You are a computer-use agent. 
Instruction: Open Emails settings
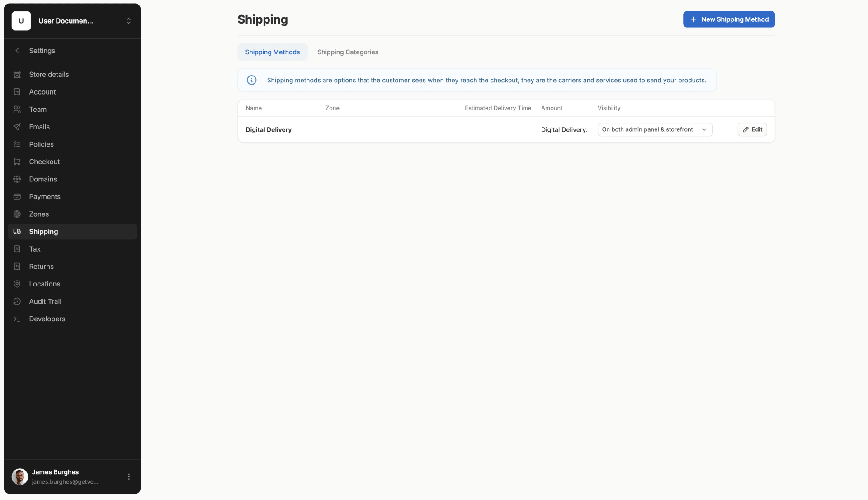72,127
